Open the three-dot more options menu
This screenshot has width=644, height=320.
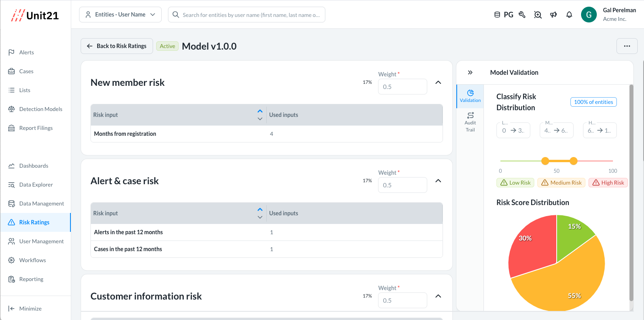pos(627,46)
